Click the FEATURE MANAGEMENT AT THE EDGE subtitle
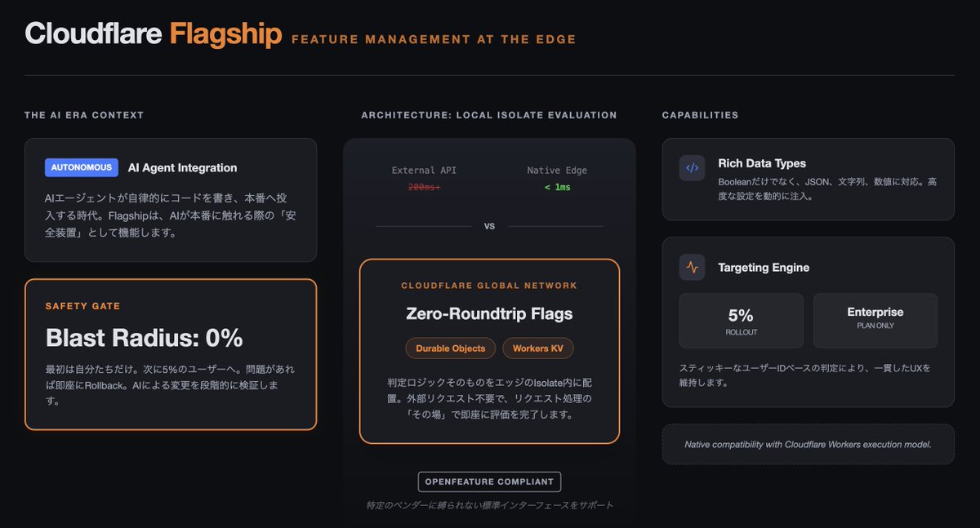Screen dimensions: 980x528 click(x=434, y=39)
